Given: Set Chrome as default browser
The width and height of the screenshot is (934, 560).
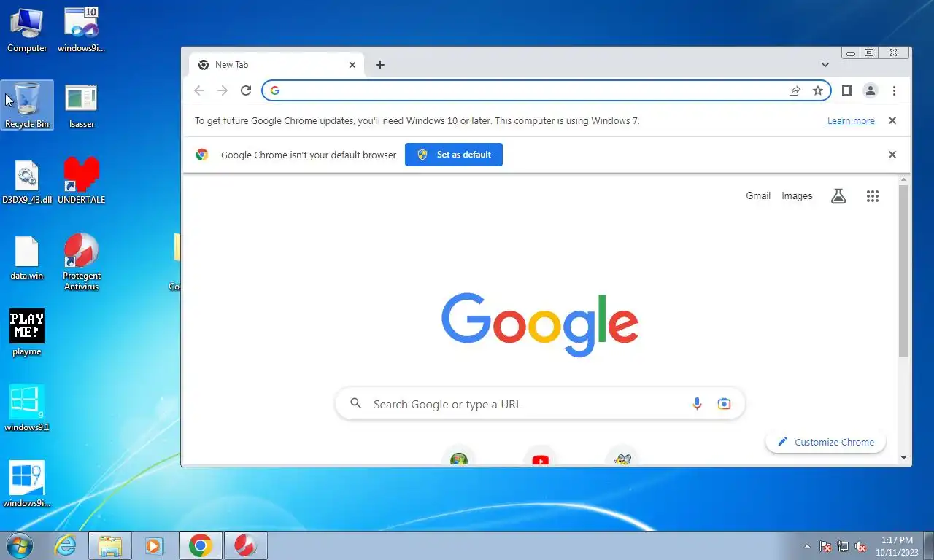Looking at the screenshot, I should [x=454, y=155].
